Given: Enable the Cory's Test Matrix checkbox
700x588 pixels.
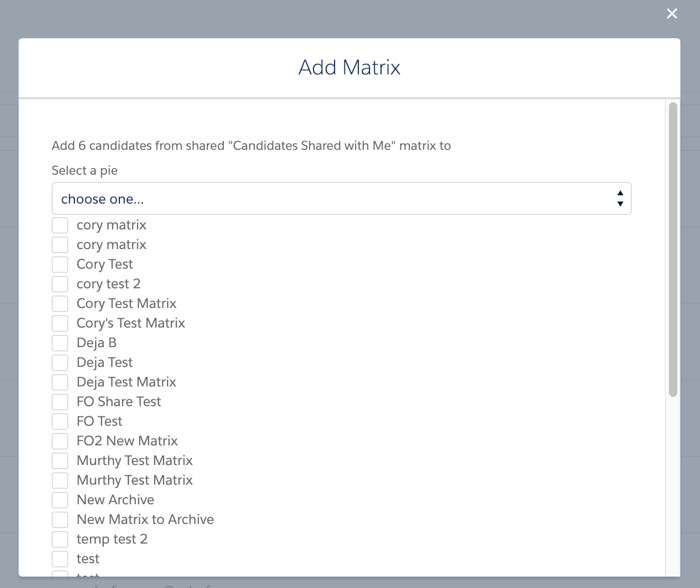Looking at the screenshot, I should [60, 323].
